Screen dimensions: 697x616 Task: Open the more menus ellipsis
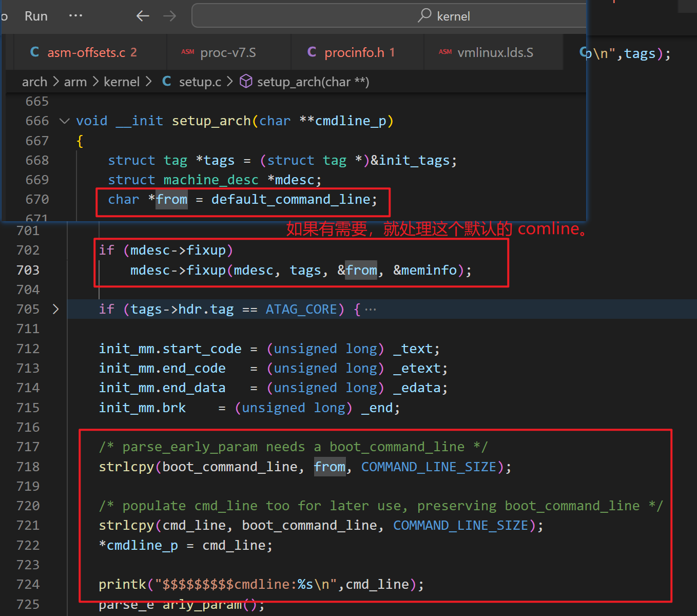75,16
